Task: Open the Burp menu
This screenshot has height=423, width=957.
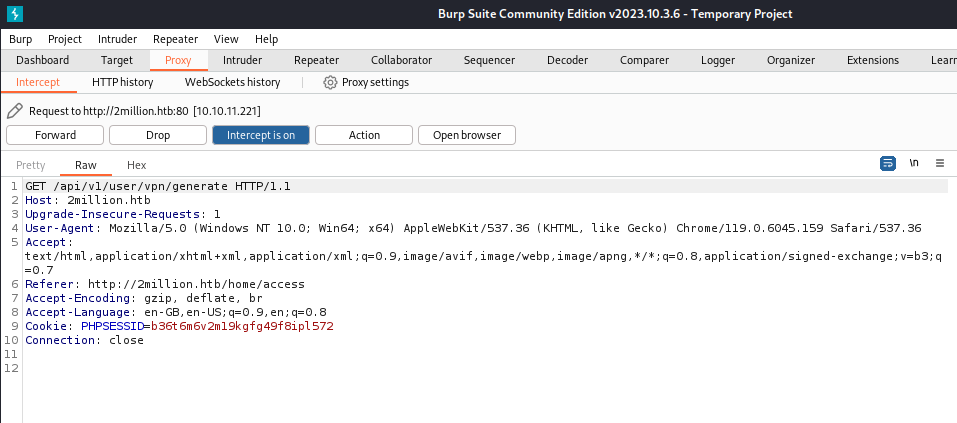Action: pyautogui.click(x=20, y=39)
